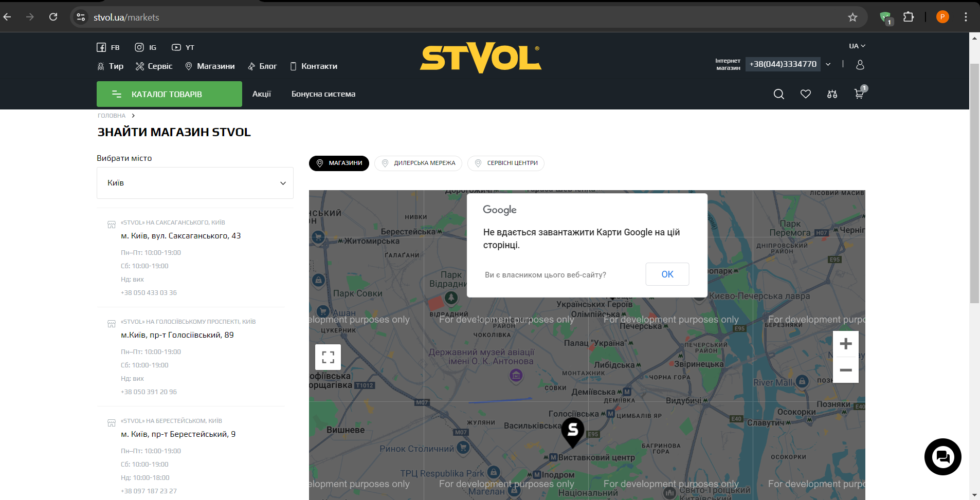The height and width of the screenshot is (500, 980).
Task: Call +38 050 433 03 36
Action: pos(149,293)
